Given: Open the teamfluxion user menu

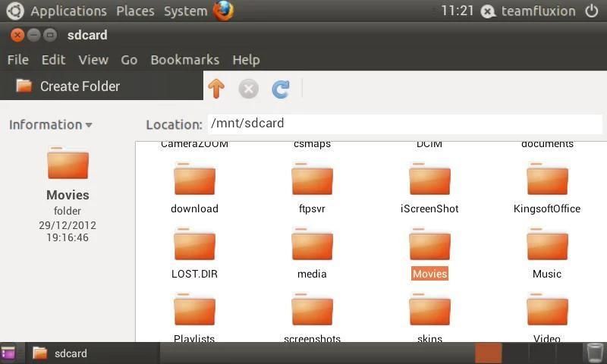Looking at the screenshot, I should point(531,11).
